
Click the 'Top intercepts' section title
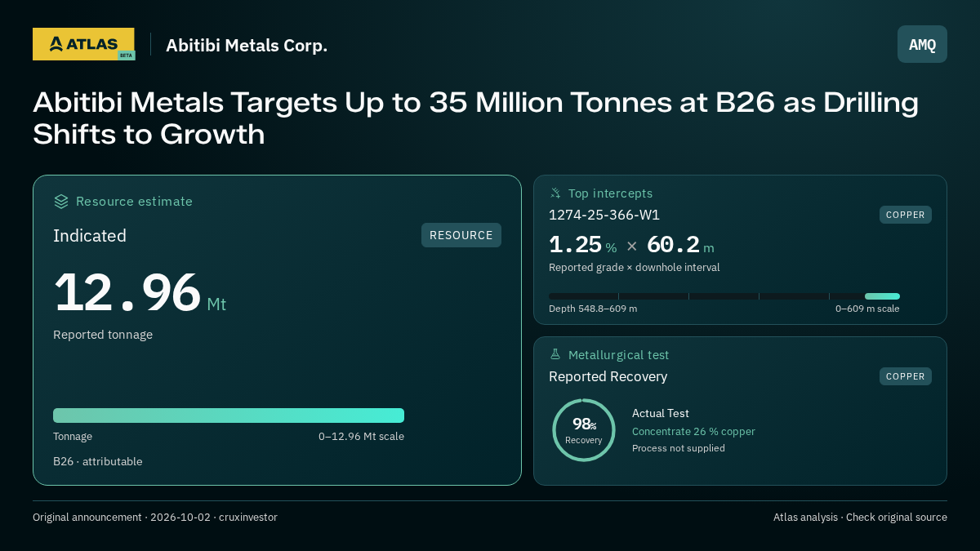coord(610,193)
